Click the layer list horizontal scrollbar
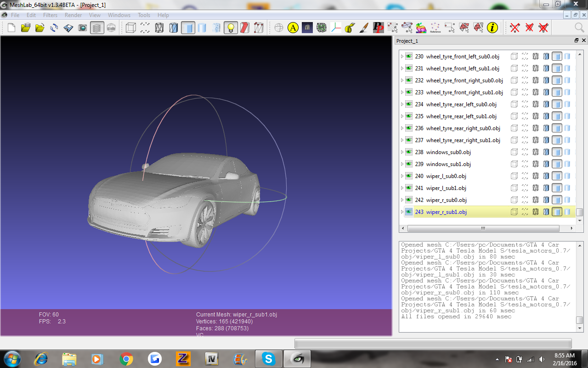588x368 pixels. (482, 228)
